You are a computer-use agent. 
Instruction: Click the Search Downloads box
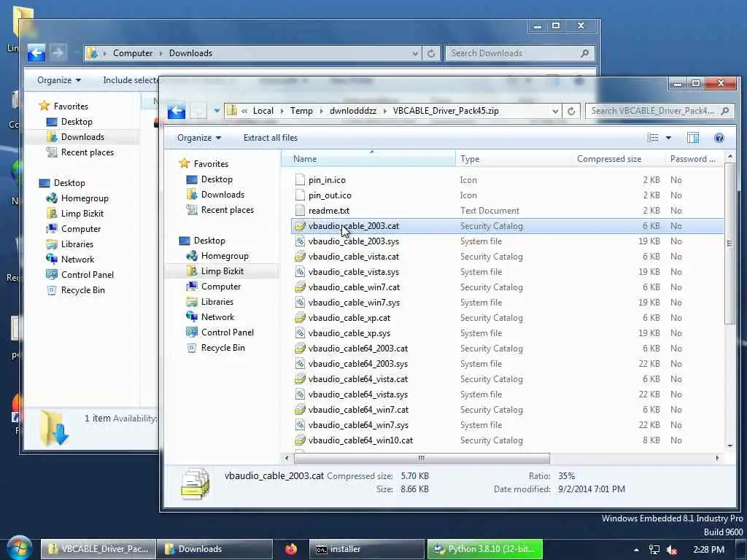tap(519, 53)
